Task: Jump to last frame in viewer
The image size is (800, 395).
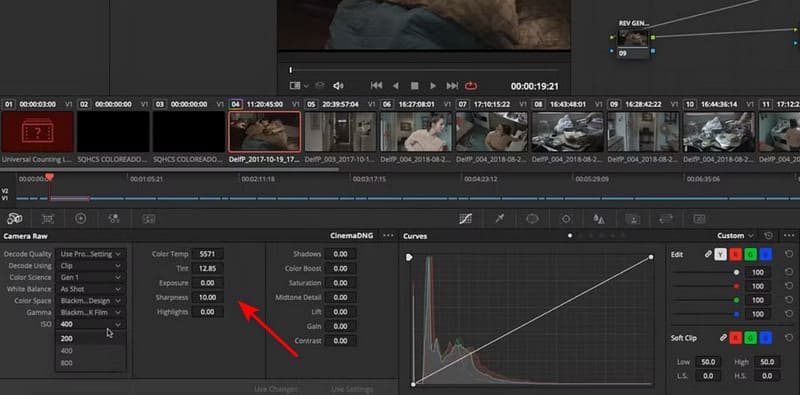Action: coord(452,86)
